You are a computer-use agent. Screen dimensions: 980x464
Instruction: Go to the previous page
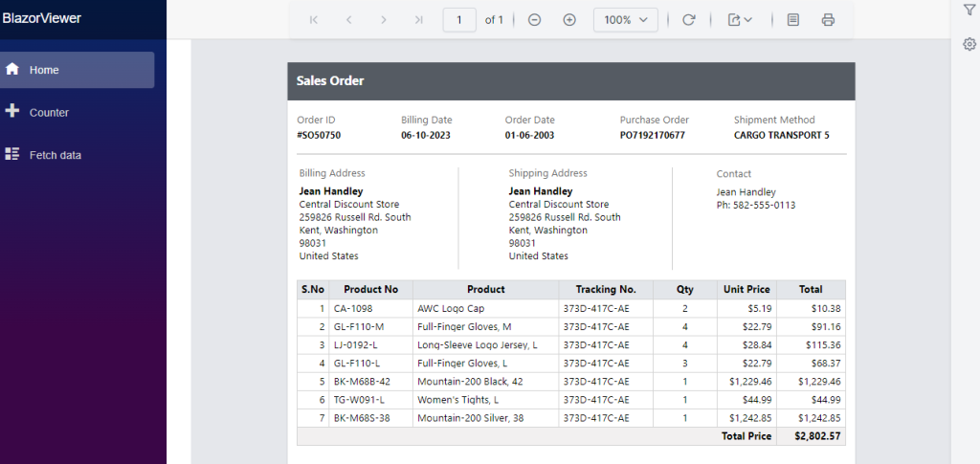pyautogui.click(x=348, y=20)
